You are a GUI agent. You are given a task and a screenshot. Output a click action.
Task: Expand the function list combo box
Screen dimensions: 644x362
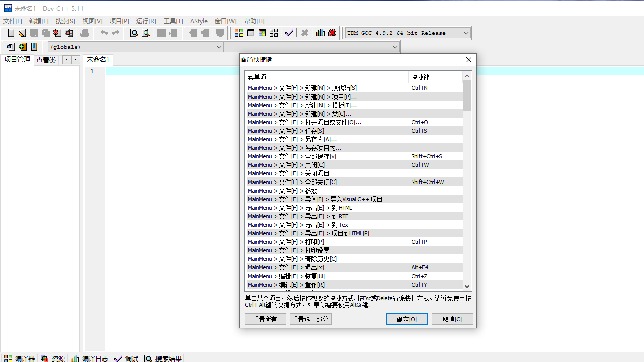coord(313,47)
